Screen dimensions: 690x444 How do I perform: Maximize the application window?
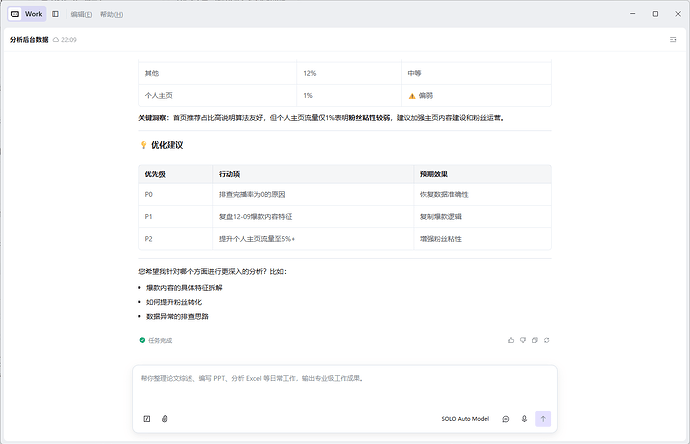click(655, 14)
